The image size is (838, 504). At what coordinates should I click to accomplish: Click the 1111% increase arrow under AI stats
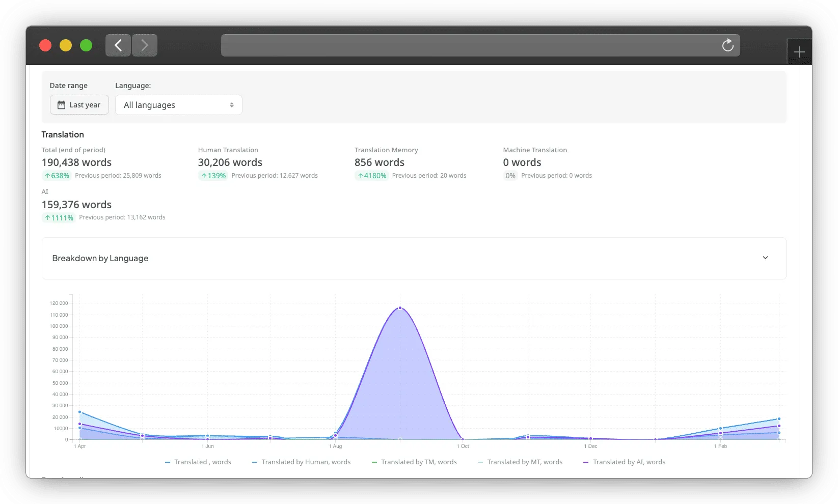[x=49, y=217]
